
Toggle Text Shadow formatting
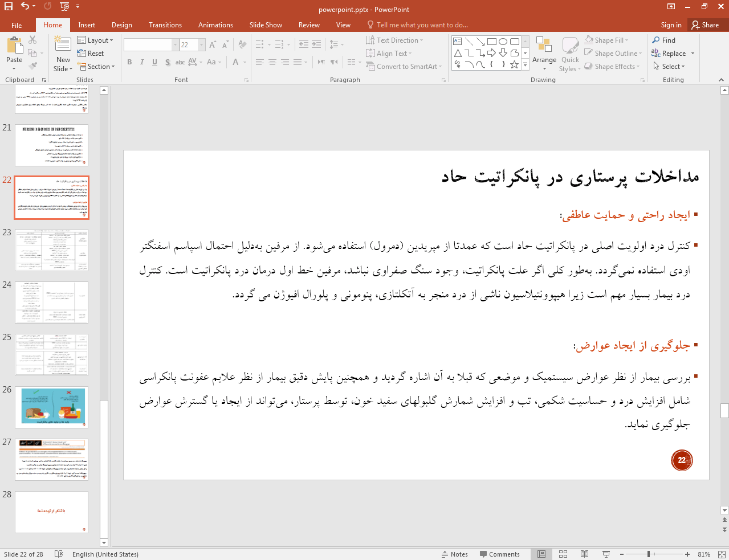pos(167,62)
